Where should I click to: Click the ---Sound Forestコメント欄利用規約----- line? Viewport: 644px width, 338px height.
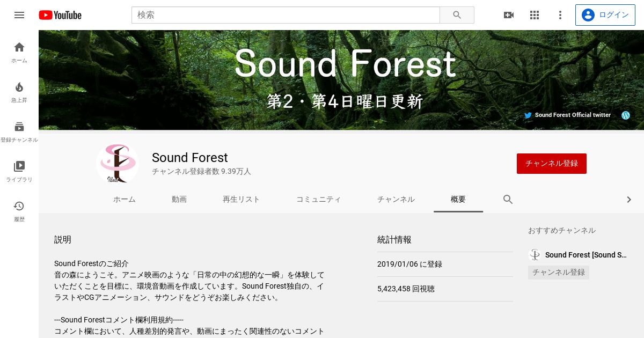tap(119, 320)
